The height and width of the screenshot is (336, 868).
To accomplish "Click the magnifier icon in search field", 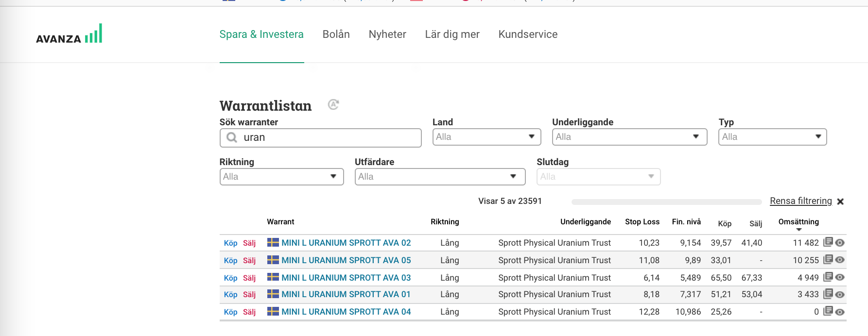I will pos(232,137).
